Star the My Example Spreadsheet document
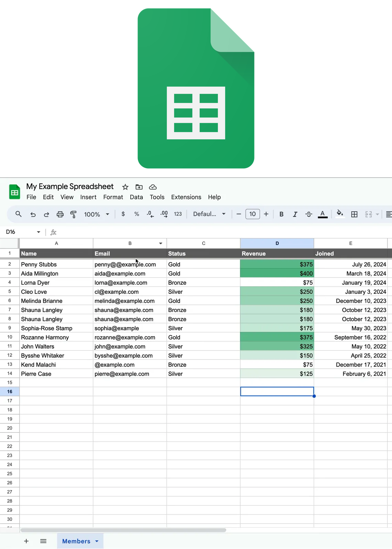392x549 pixels. (x=125, y=187)
